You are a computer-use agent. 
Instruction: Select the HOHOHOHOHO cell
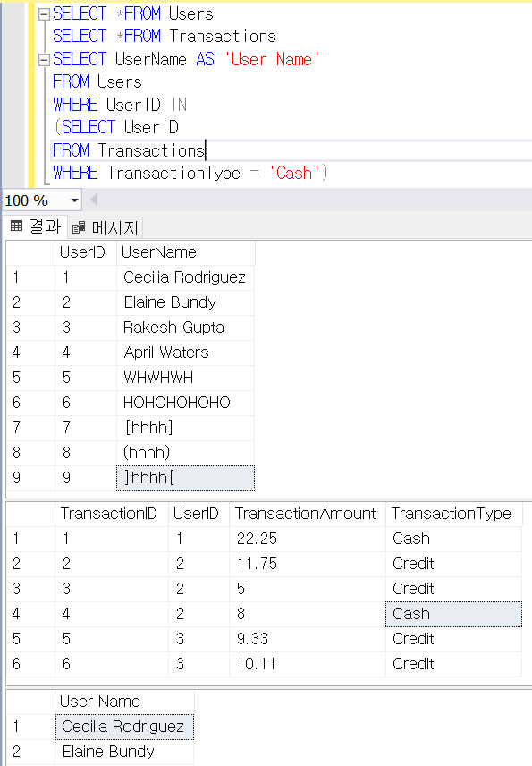coord(185,403)
